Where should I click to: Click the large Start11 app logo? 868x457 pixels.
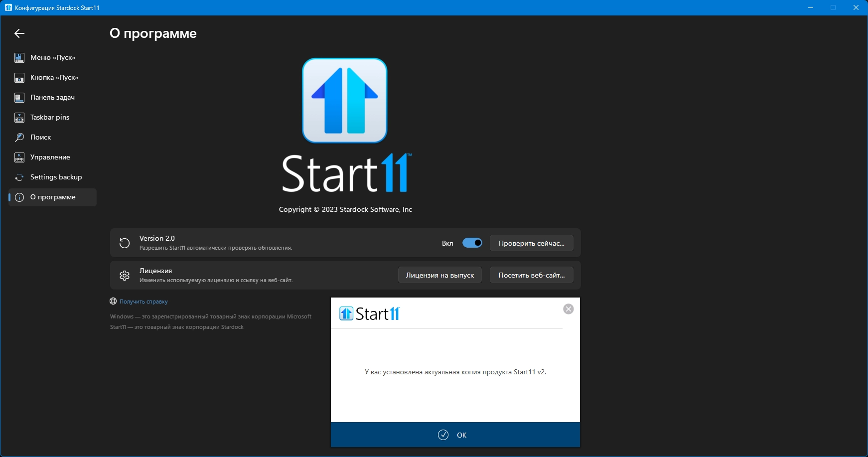click(x=345, y=101)
